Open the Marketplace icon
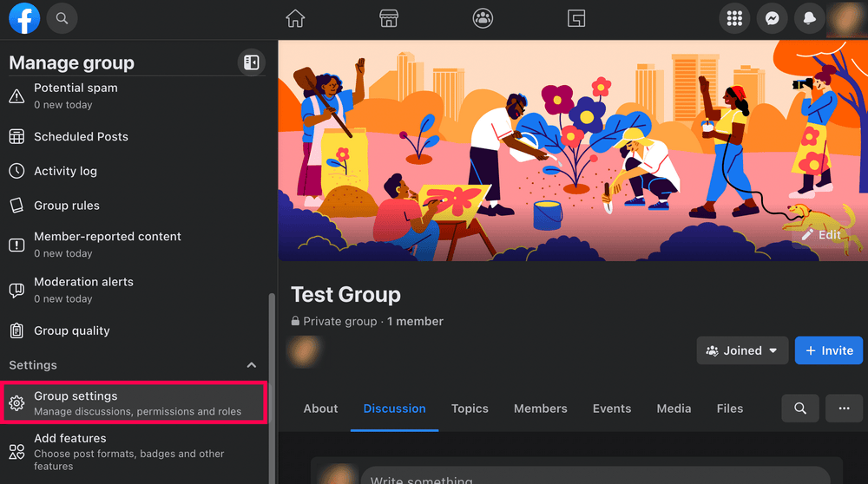The image size is (868, 484). (389, 18)
